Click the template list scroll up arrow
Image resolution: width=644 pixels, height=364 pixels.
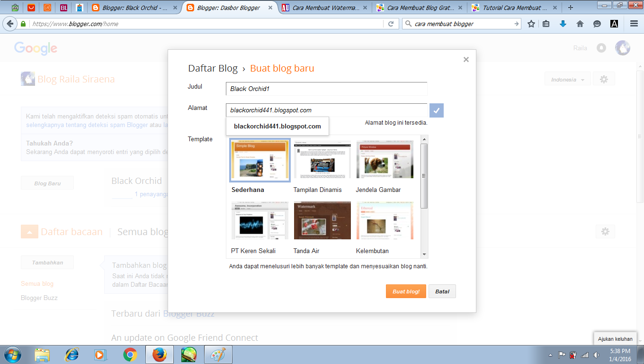click(x=424, y=139)
